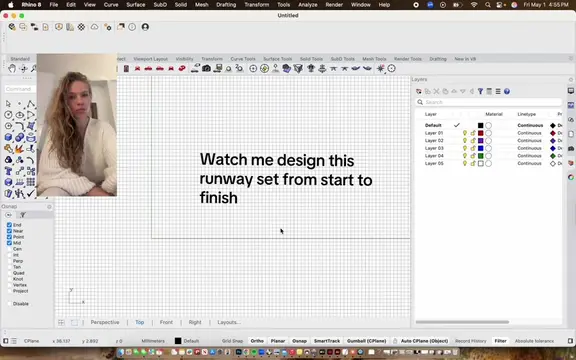Click the Rectangular Array grid icon
The image size is (576, 360).
(31, 182)
